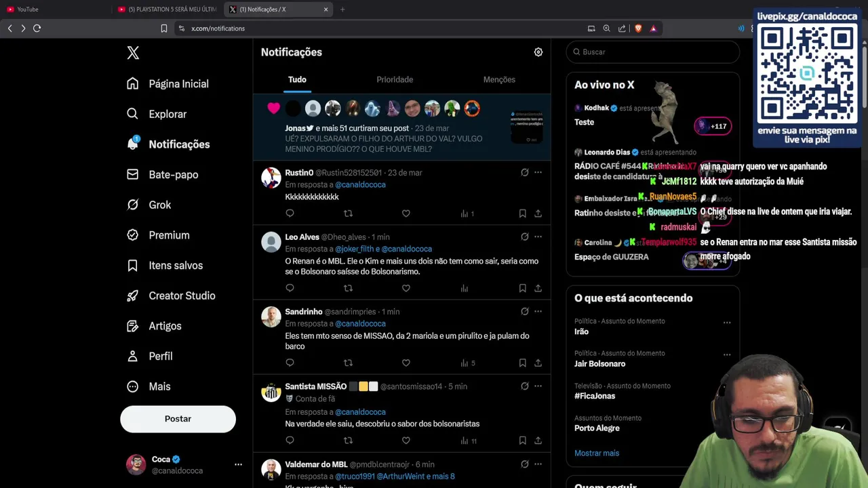Screen dimensions: 868x488
Task: Open more options on Santista MISSÃO's post
Action: tap(538, 386)
